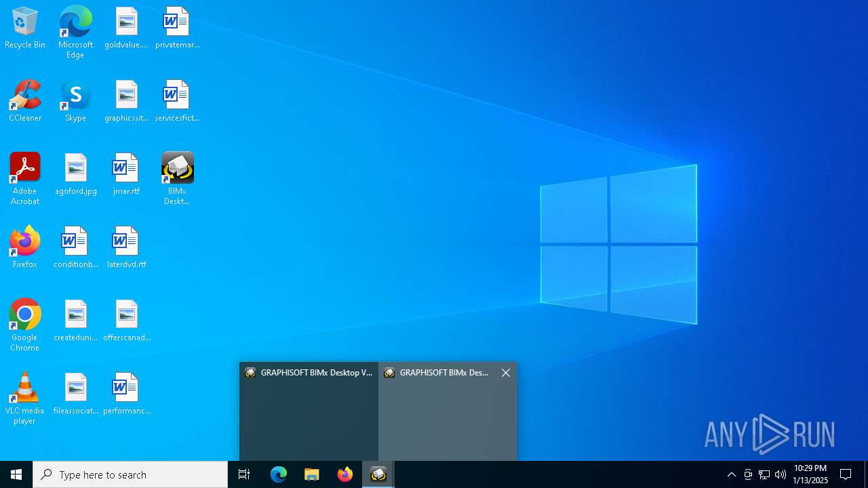Open the notification center
This screenshot has width=868, height=488.
pos(846,474)
